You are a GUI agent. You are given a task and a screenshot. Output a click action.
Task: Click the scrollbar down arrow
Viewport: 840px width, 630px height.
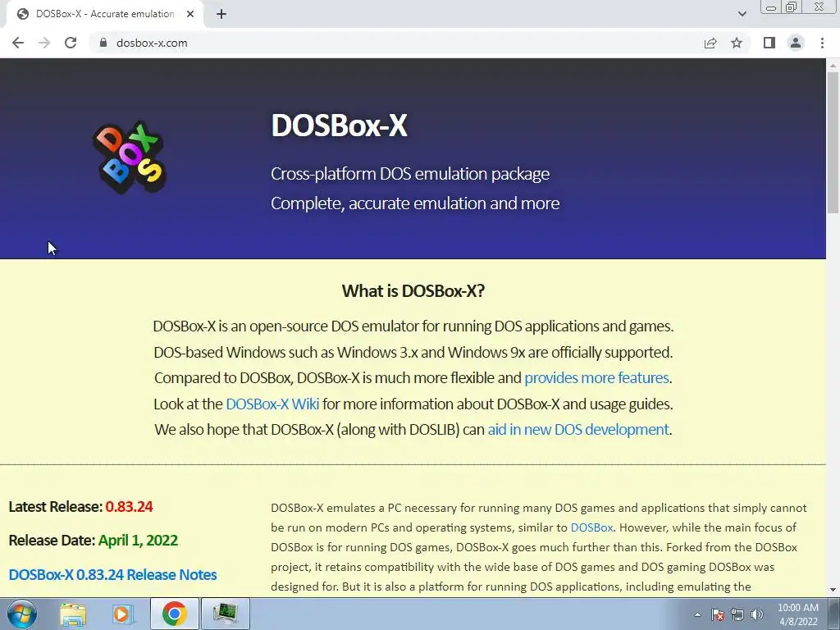833,590
